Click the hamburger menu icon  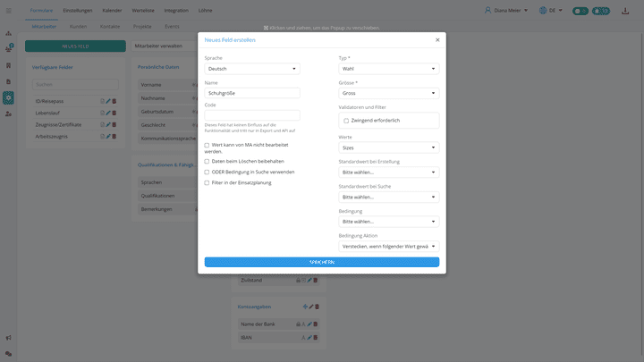8,11
